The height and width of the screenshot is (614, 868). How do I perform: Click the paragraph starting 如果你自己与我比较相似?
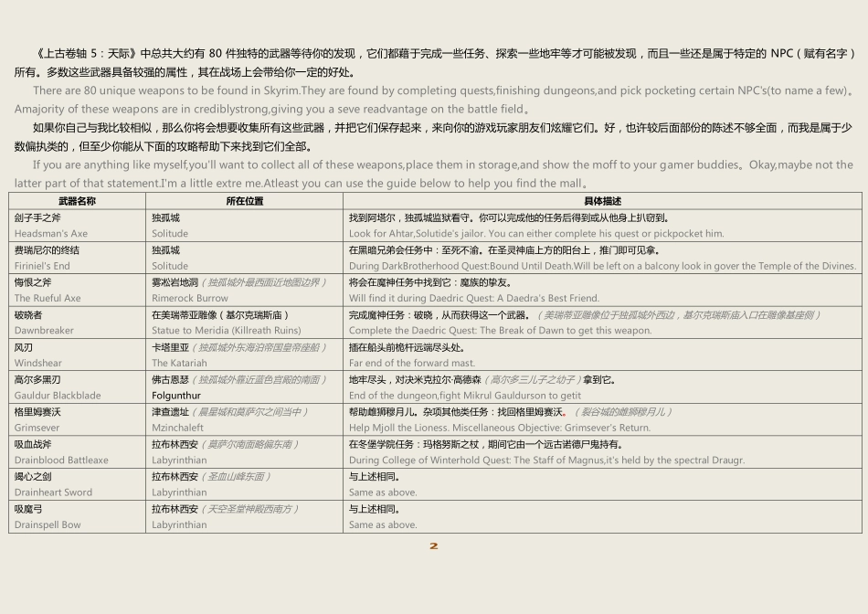[433, 137]
